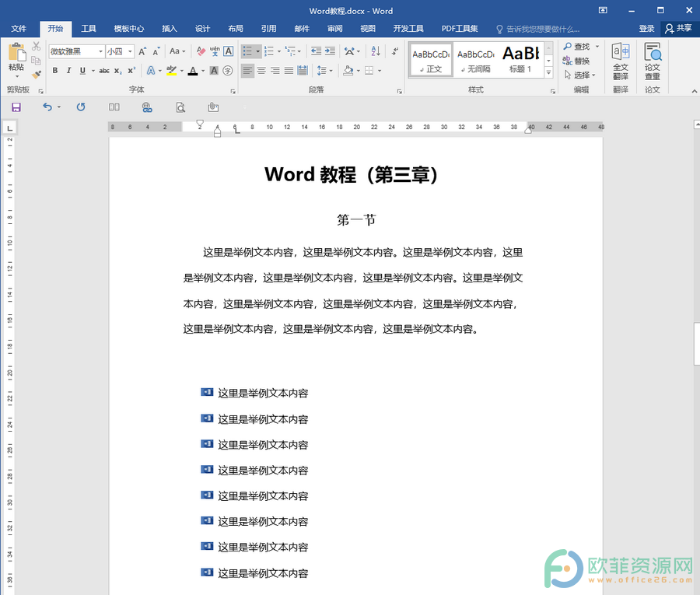The width and height of the screenshot is (700, 595).
Task: Click the 共享 (Share) button
Action: 678,29
